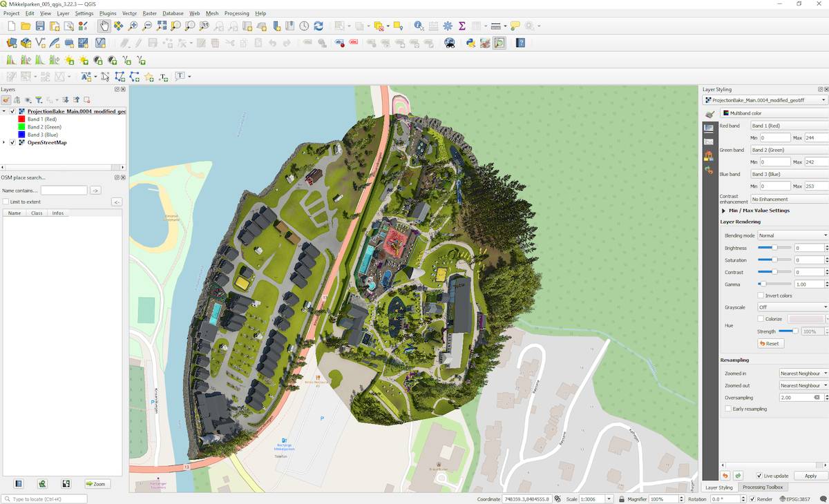Switch to the Processing Toolbox tab
Viewport: 829px width, 504px height.
coord(761,487)
